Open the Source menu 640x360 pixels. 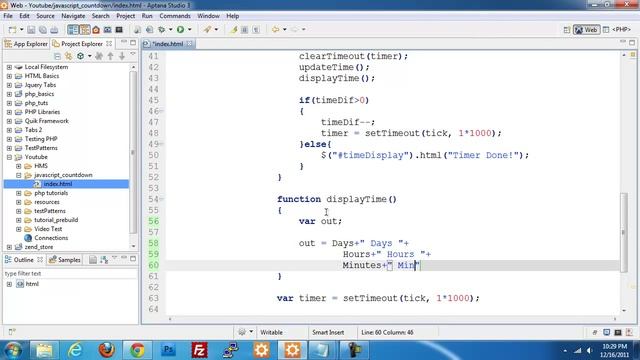point(45,16)
